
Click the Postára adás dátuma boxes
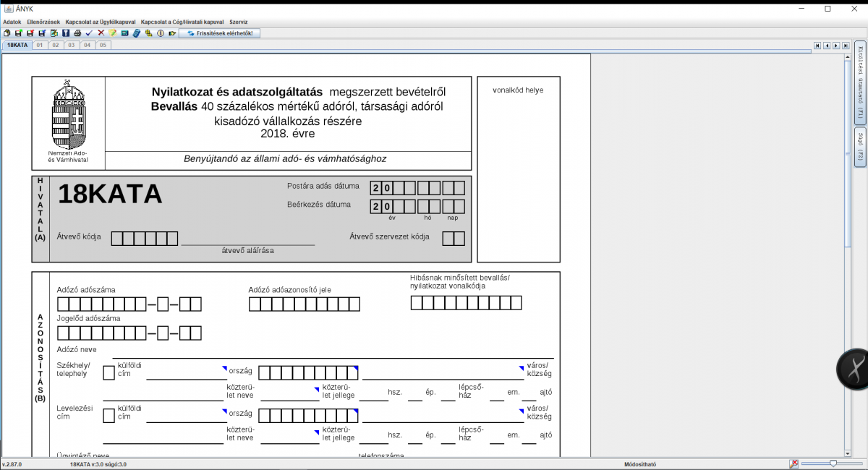[417, 188]
